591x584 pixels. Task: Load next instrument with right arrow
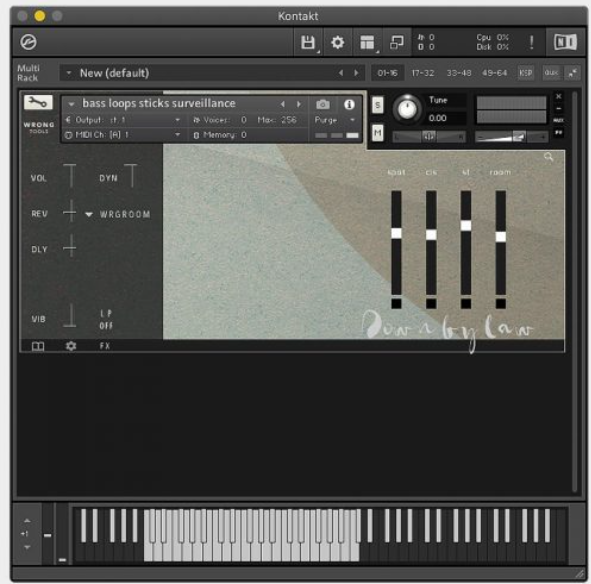pos(299,104)
